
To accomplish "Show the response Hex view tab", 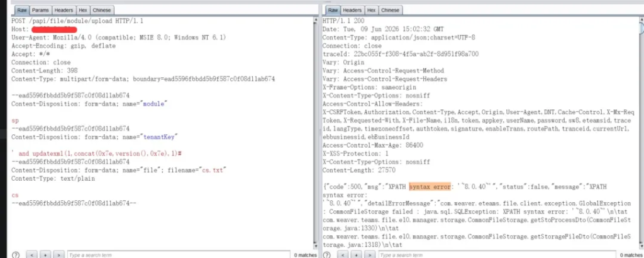I will (x=371, y=10).
